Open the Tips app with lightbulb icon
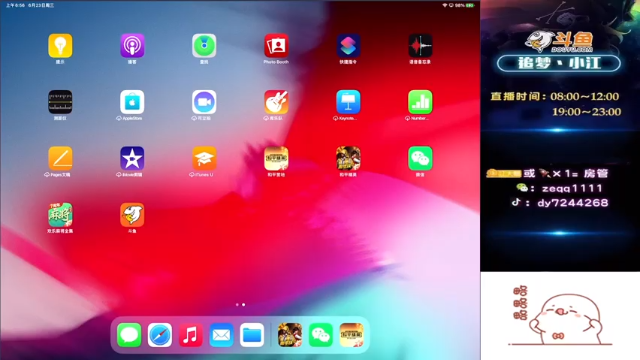Viewport: 640px width, 360px height. pyautogui.click(x=60, y=45)
